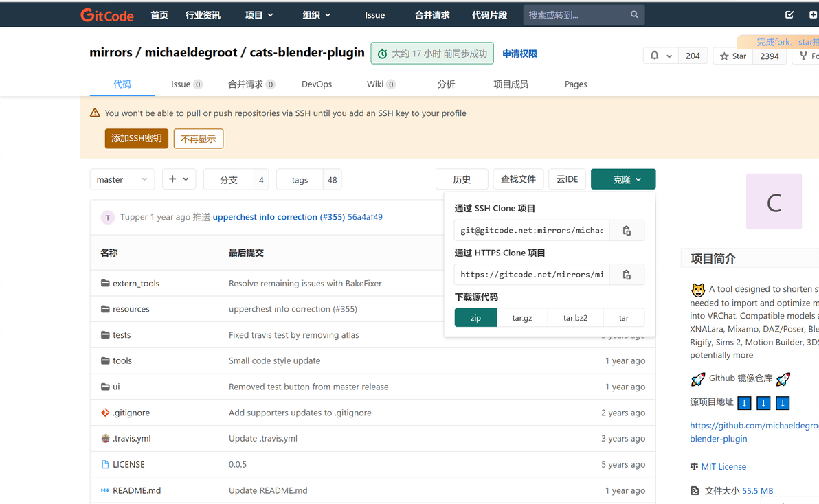Open 行业资讯 in top navigation
The height and width of the screenshot is (504, 819).
click(x=203, y=15)
